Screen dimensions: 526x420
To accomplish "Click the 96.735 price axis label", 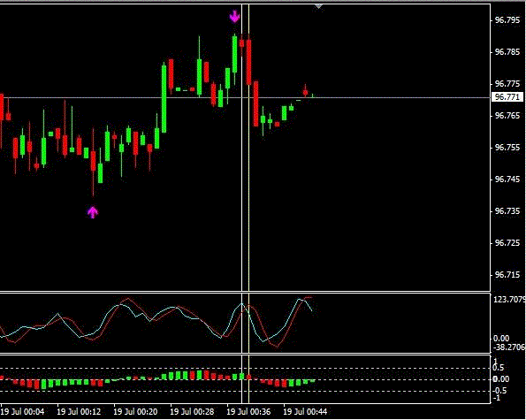I will pos(507,211).
